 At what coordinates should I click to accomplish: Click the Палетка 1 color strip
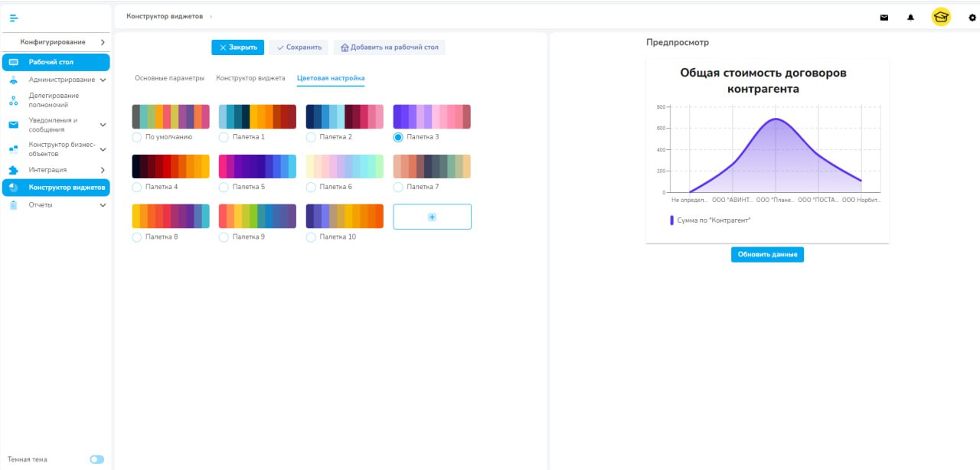[258, 116]
